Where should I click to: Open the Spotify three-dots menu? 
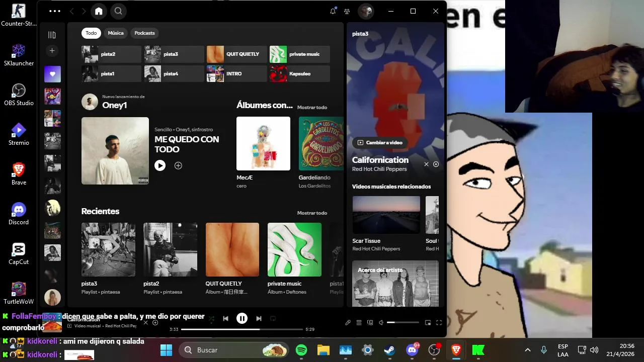55,11
